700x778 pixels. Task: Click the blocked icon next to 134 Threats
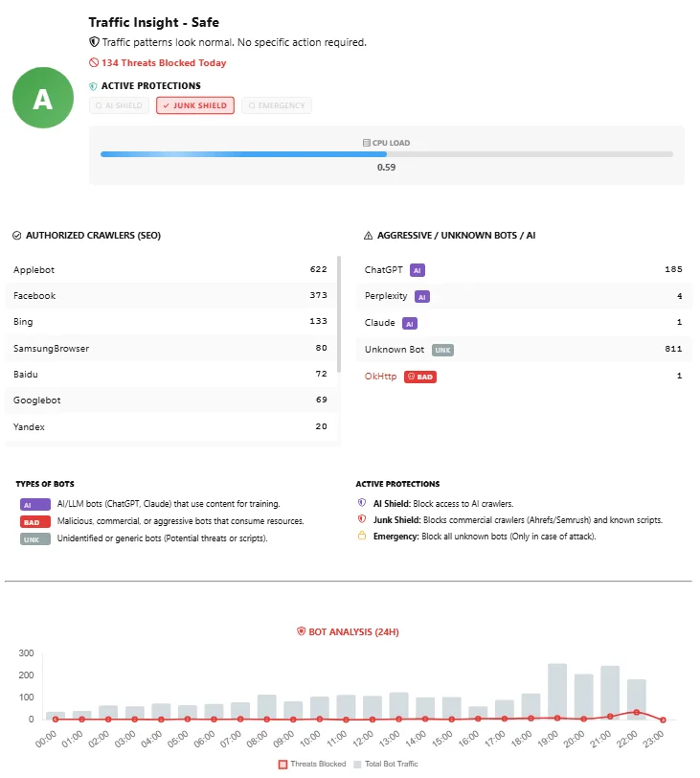click(94, 63)
